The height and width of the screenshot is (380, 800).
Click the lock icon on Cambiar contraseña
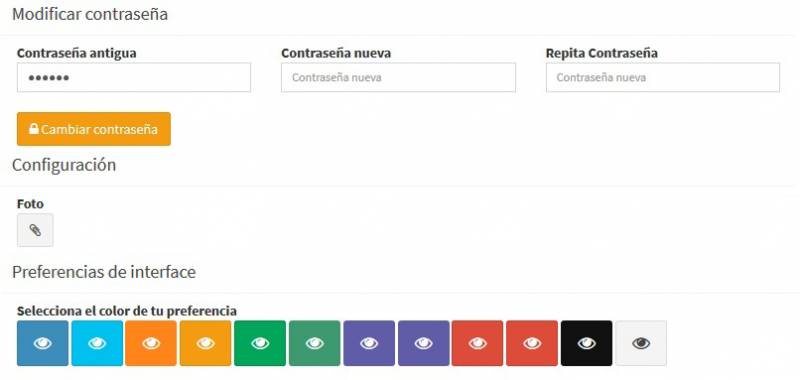pyautogui.click(x=34, y=129)
